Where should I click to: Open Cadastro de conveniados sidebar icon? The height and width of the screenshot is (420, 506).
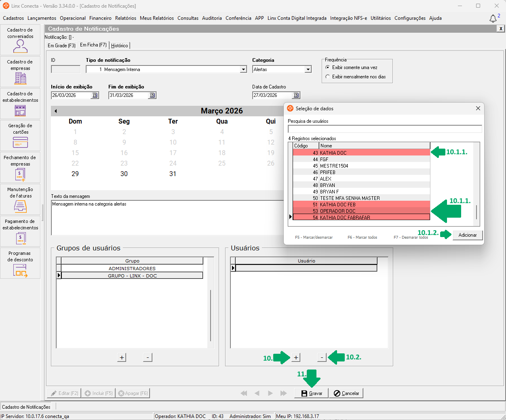click(20, 40)
